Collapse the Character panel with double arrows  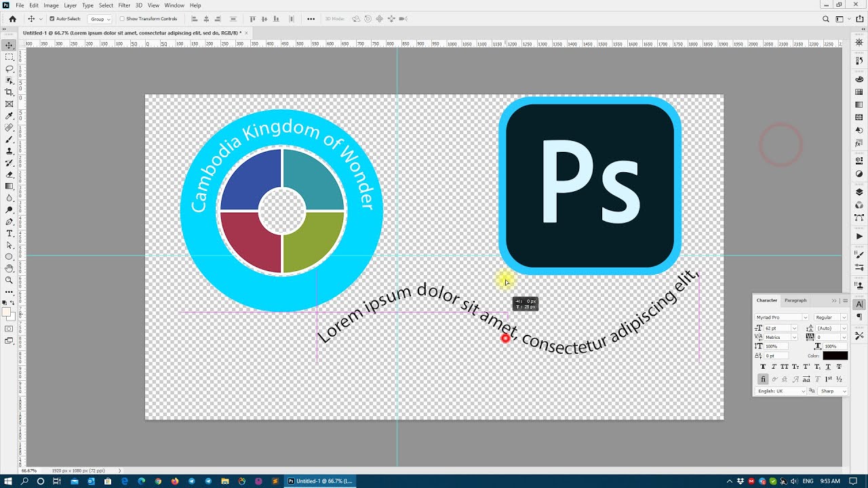point(834,300)
